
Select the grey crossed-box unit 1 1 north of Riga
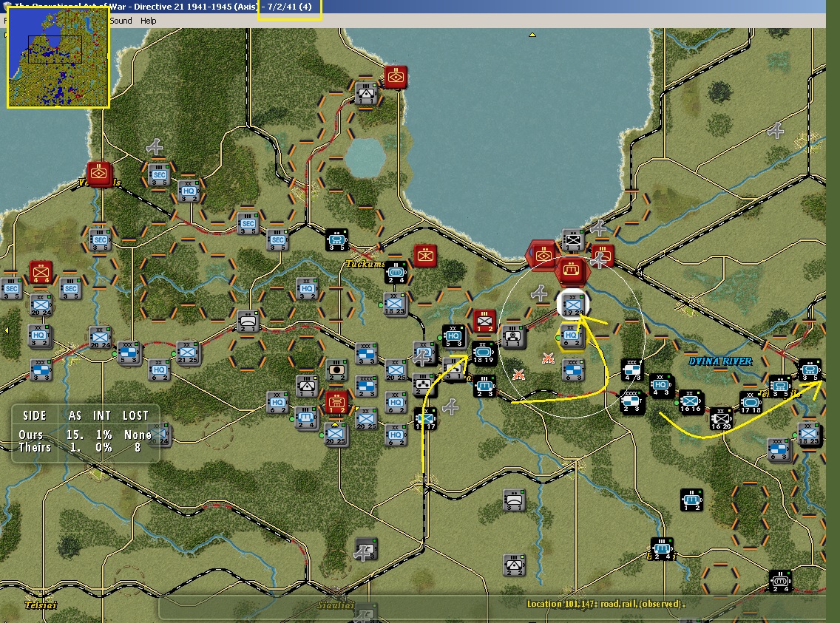[573, 239]
